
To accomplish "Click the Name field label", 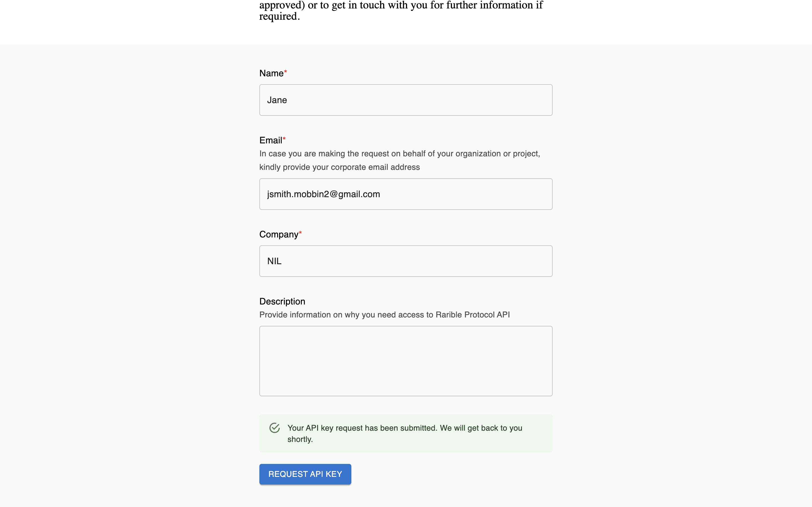I will click(x=271, y=74).
